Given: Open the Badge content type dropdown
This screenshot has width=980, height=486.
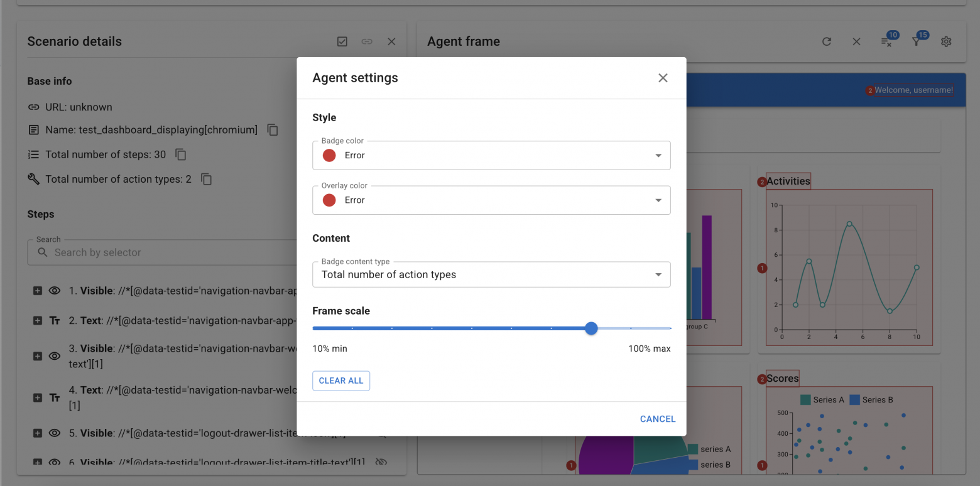Looking at the screenshot, I should [x=491, y=275].
